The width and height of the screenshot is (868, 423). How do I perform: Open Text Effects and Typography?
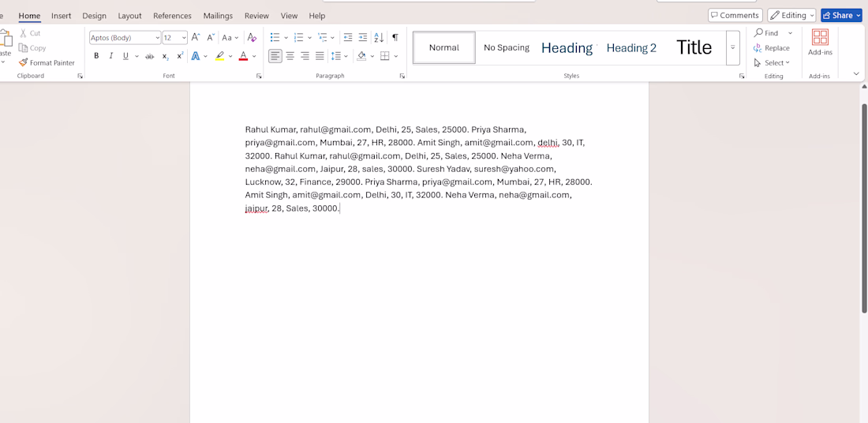196,56
